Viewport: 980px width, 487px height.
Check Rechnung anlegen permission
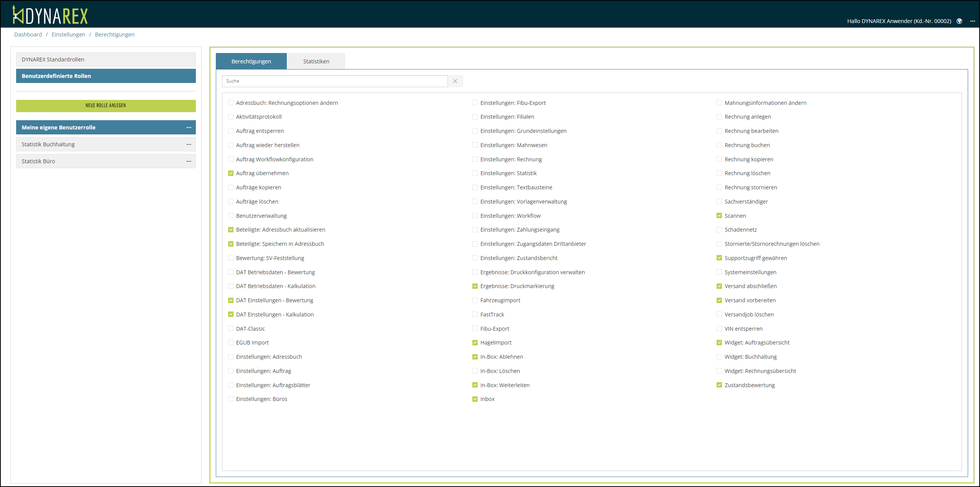tap(719, 117)
